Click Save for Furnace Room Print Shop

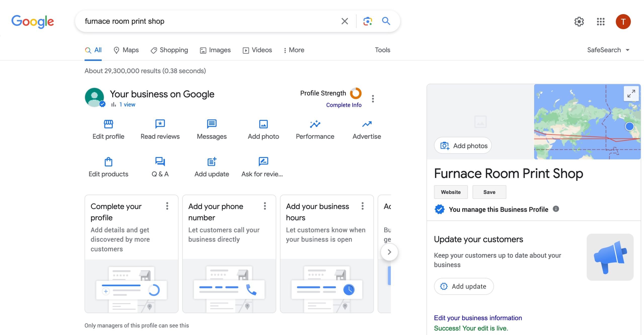(489, 192)
